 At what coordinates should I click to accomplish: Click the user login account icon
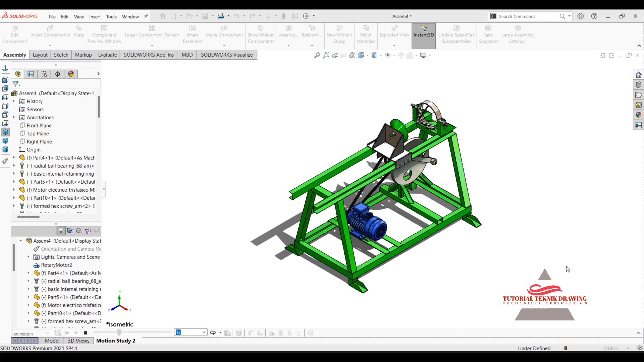click(x=581, y=16)
